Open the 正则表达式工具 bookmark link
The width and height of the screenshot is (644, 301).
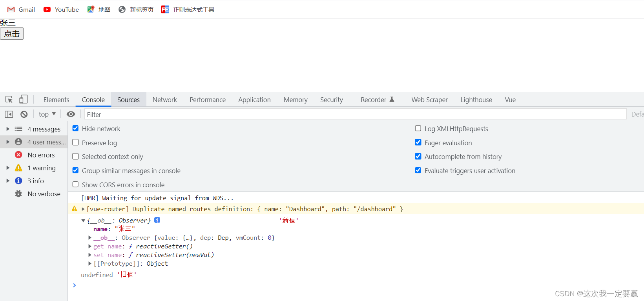click(188, 9)
